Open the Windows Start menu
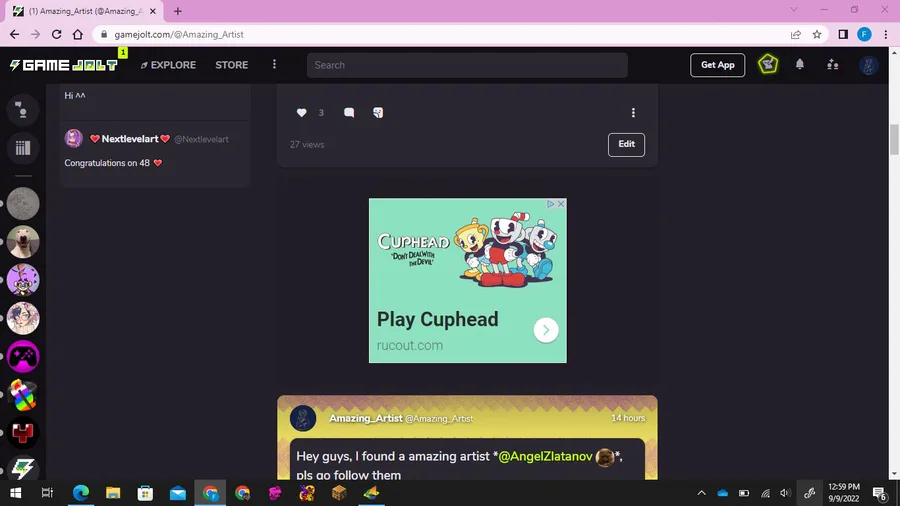 (x=15, y=493)
